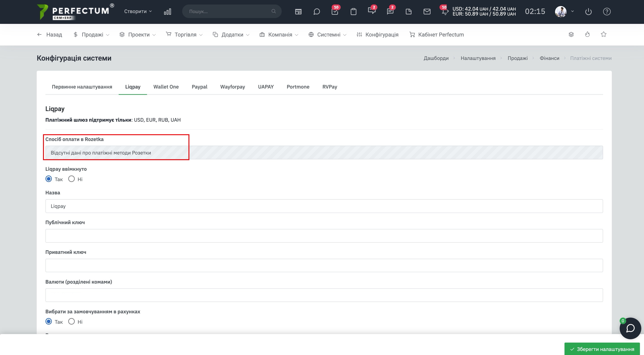
Task: Switch to the UAPAY tab
Action: click(x=266, y=87)
